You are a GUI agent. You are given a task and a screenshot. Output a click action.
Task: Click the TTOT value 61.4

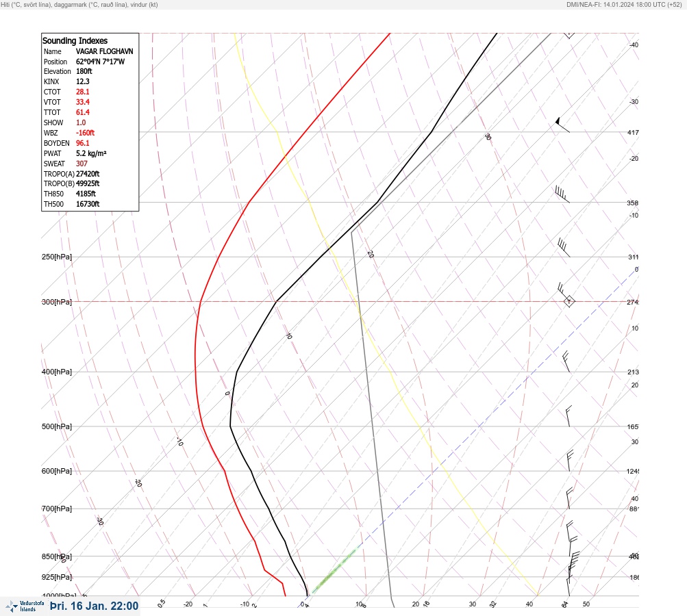[82, 112]
